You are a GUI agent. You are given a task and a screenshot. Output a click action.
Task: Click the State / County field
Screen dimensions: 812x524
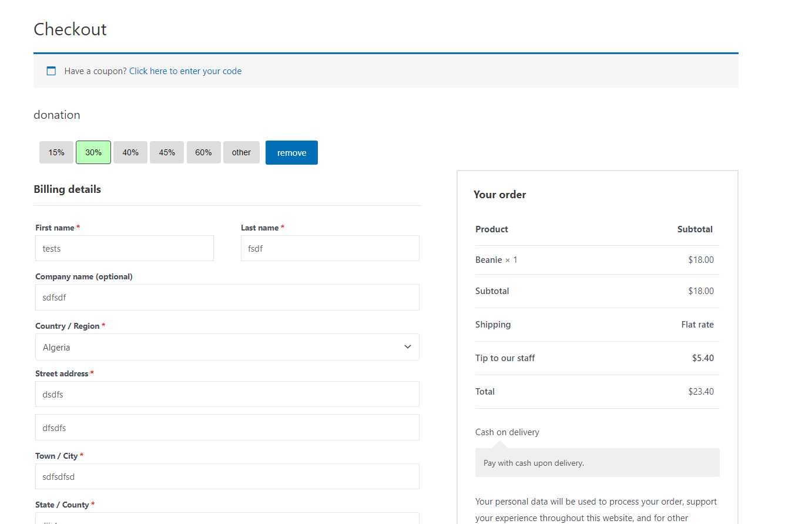click(x=227, y=521)
